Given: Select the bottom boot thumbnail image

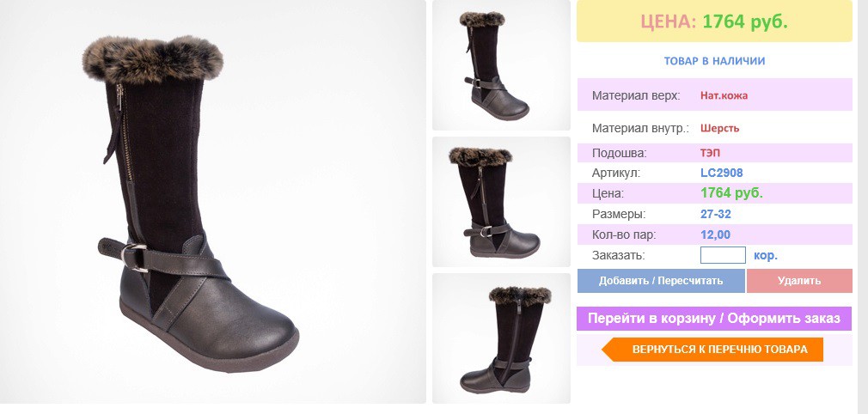Looking at the screenshot, I should point(501,338).
